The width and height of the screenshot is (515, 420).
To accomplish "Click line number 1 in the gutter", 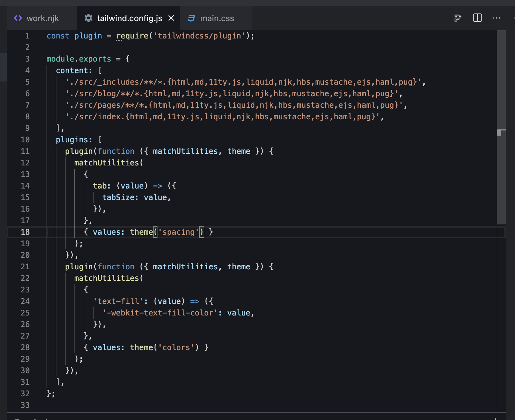I will point(27,36).
